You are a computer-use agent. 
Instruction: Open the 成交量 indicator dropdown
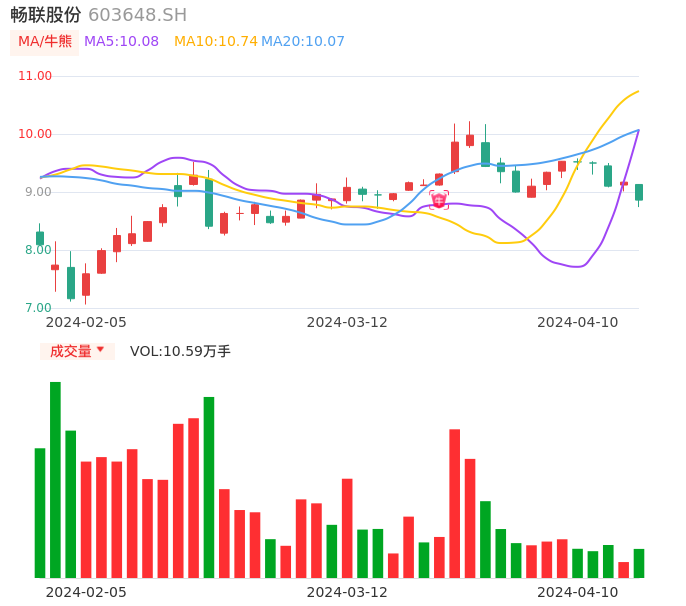[x=77, y=351]
